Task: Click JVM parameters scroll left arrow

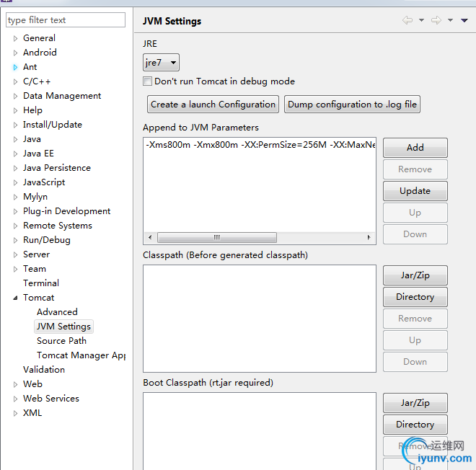Action: point(150,237)
